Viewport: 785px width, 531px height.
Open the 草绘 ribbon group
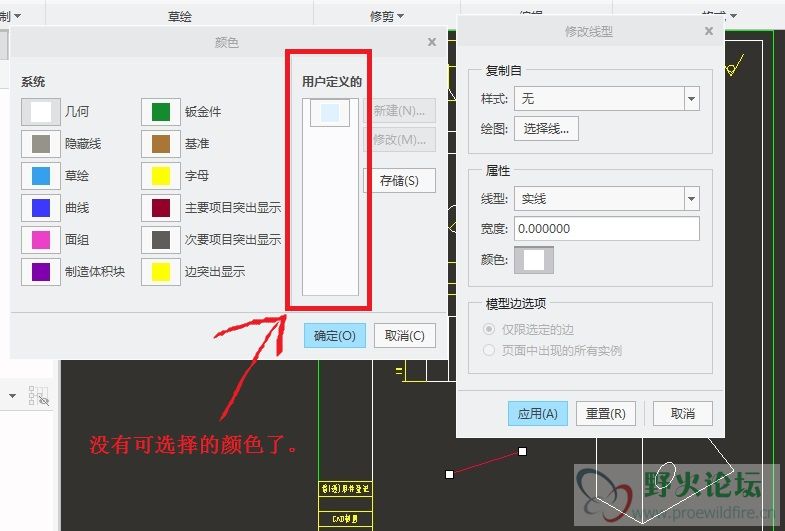point(180,17)
